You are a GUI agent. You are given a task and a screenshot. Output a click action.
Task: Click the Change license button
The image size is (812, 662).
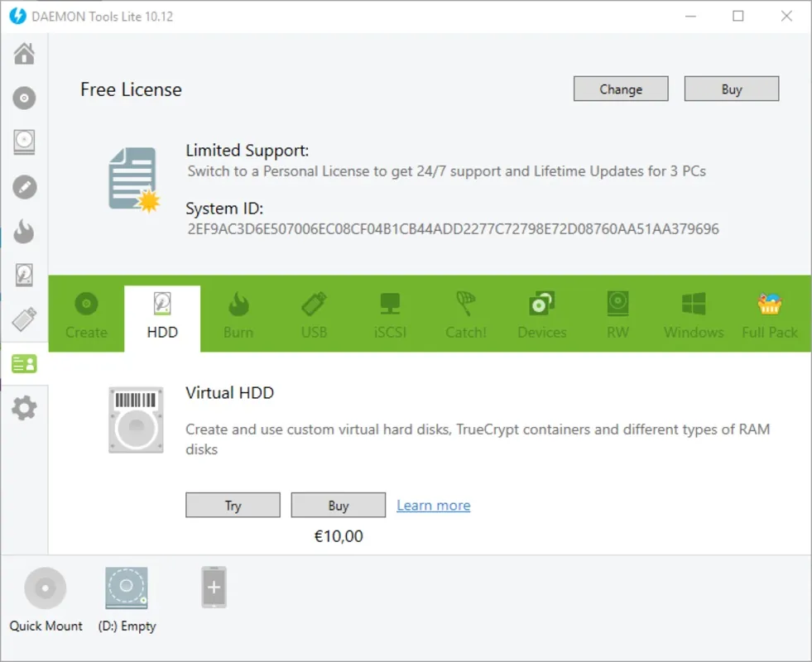[x=621, y=89]
